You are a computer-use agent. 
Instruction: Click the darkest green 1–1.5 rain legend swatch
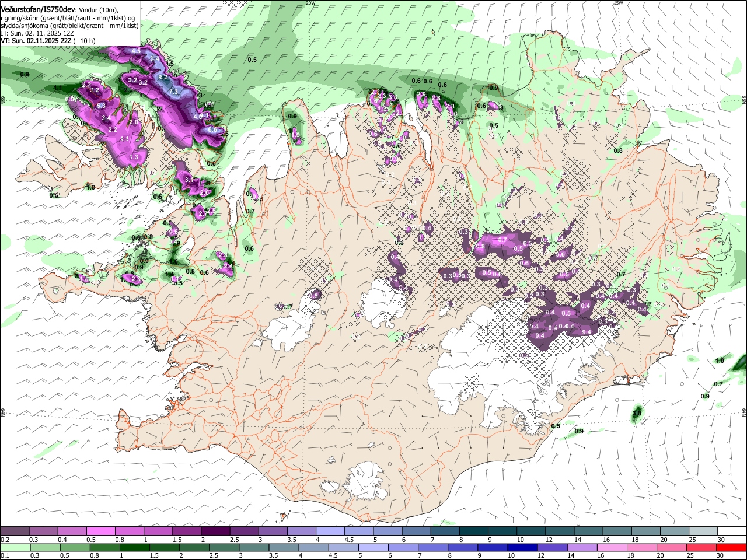(135, 547)
